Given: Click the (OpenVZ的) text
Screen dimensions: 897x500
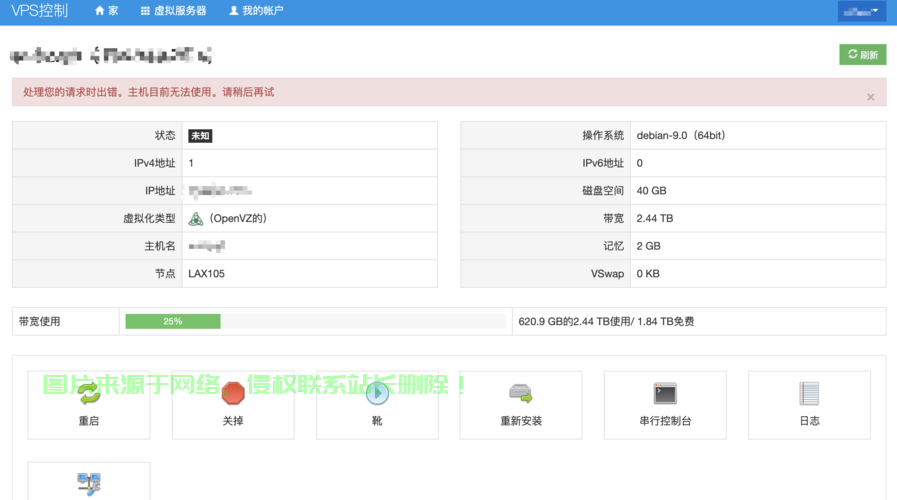Looking at the screenshot, I should point(238,218).
